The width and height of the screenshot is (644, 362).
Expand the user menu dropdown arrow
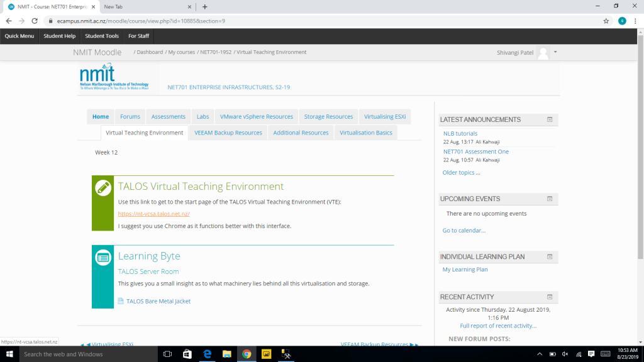[555, 52]
